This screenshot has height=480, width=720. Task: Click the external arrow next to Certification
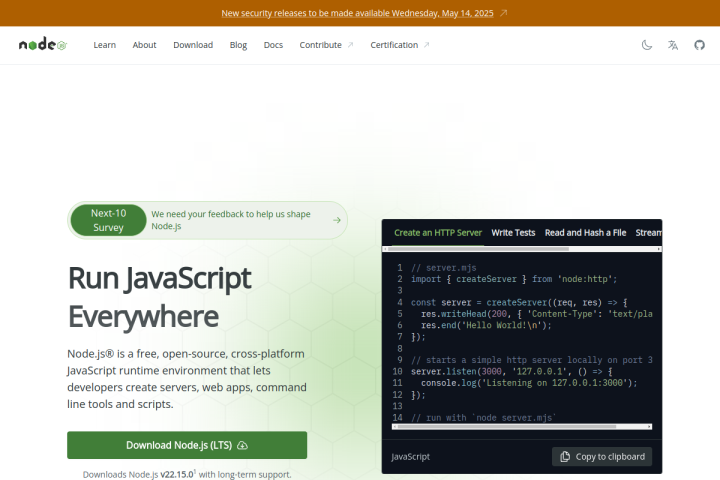tap(427, 45)
